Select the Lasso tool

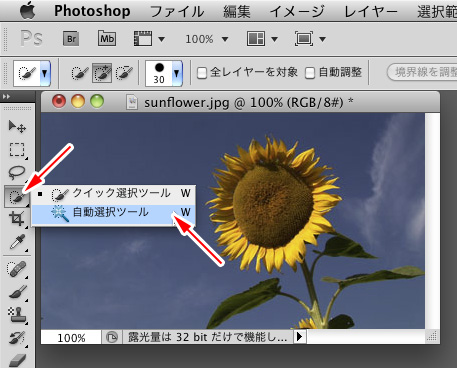point(17,172)
